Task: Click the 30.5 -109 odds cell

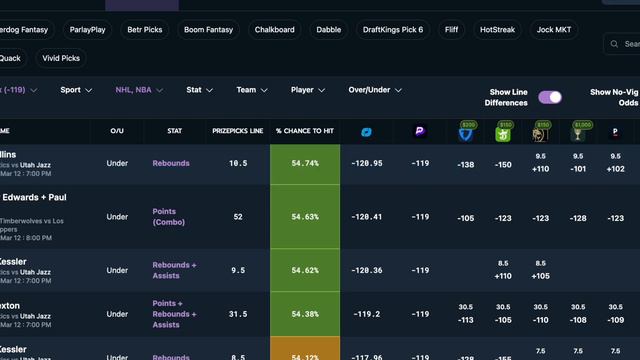Action: pyautogui.click(x=616, y=313)
